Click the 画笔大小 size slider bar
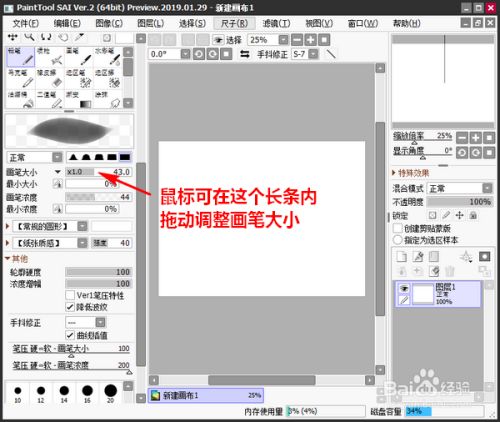 tap(99, 172)
